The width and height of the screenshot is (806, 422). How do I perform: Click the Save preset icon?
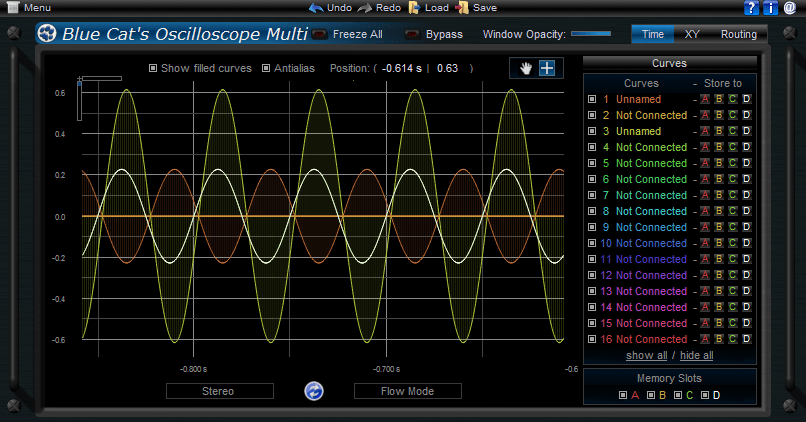click(461, 8)
